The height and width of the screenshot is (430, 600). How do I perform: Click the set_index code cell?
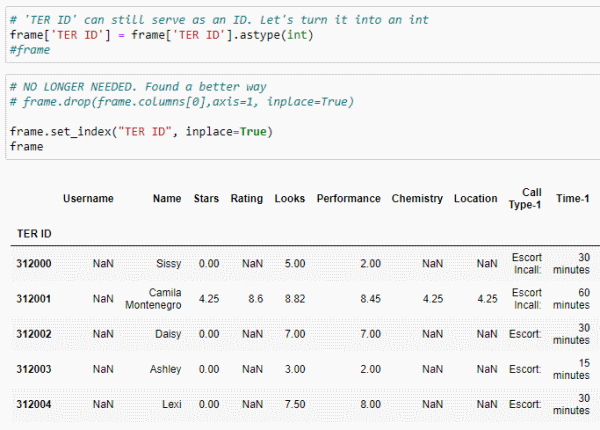[x=302, y=117]
